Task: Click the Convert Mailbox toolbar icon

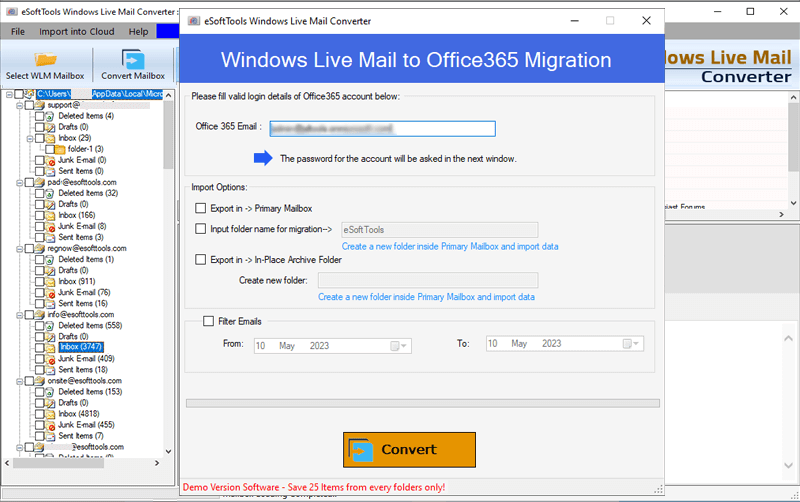Action: (x=133, y=59)
